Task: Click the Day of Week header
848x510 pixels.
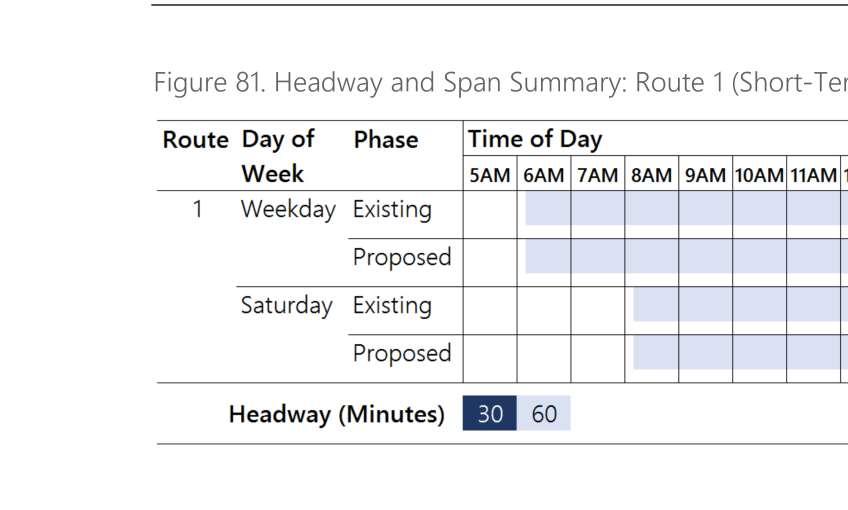Action: [x=278, y=156]
